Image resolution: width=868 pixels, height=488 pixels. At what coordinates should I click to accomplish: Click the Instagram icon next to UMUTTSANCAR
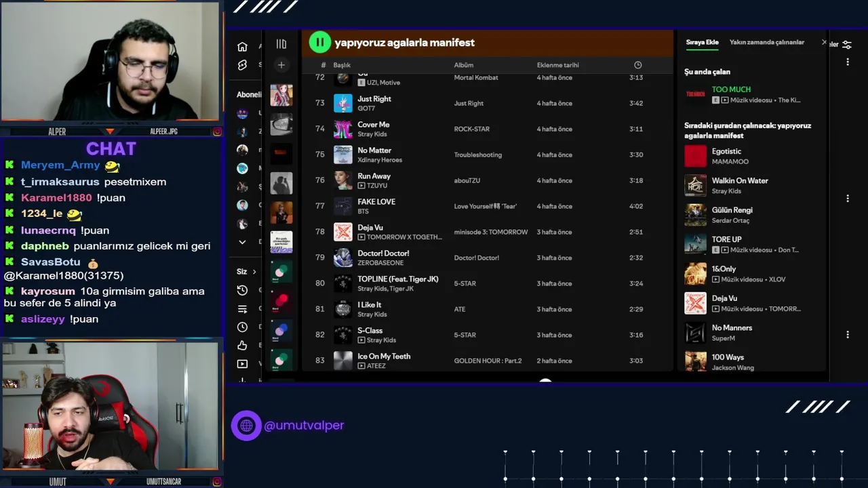[x=217, y=482]
